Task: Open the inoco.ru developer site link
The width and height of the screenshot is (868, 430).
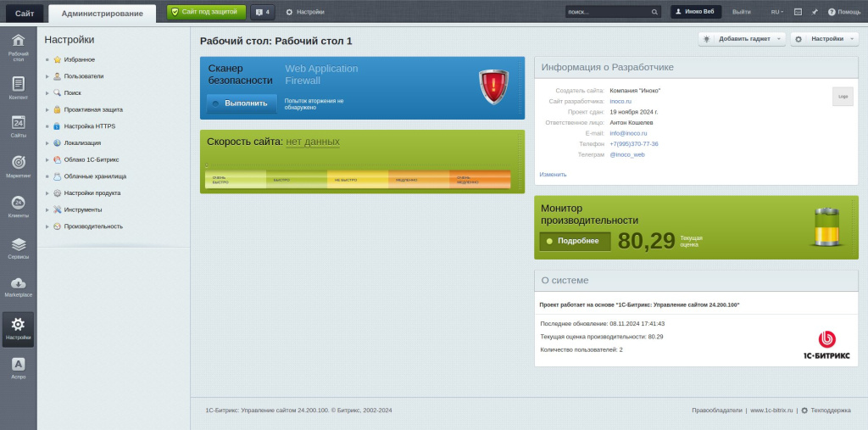Action: [620, 102]
